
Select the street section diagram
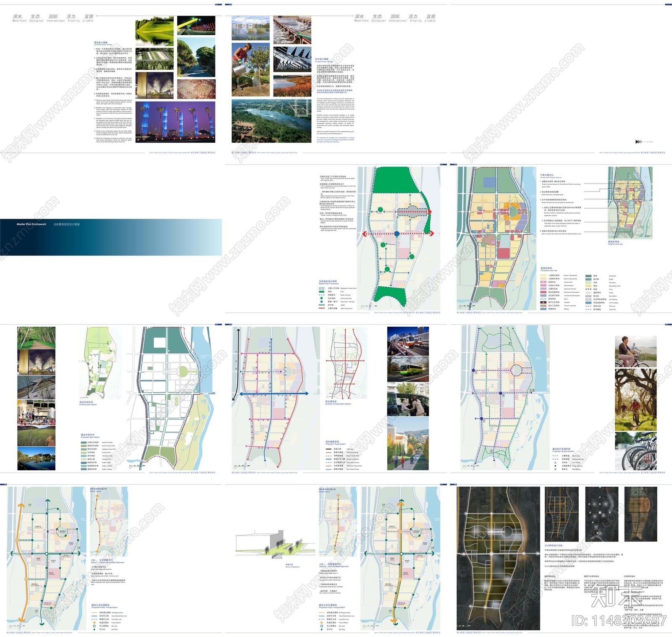tap(275, 544)
